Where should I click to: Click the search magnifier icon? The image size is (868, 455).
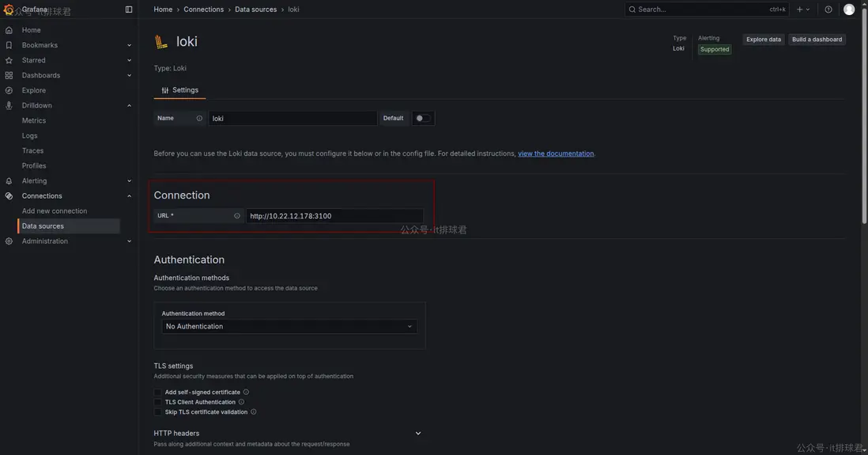coord(632,9)
